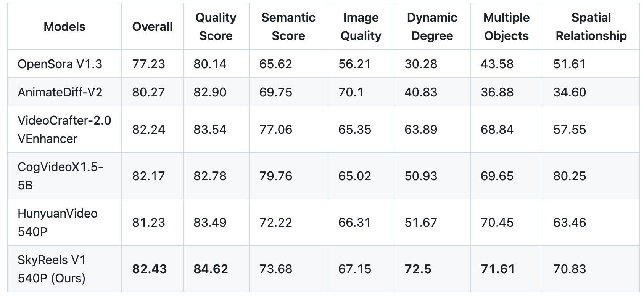Select the VideoCrafter-2.0 VEnhancer cell
Image resolution: width=644 pixels, height=298 pixels.
pos(64,130)
